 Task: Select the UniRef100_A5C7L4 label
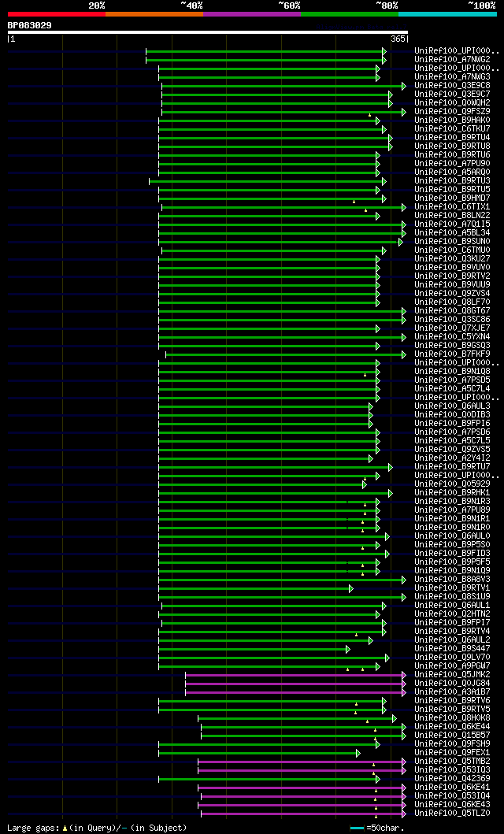coord(453,389)
